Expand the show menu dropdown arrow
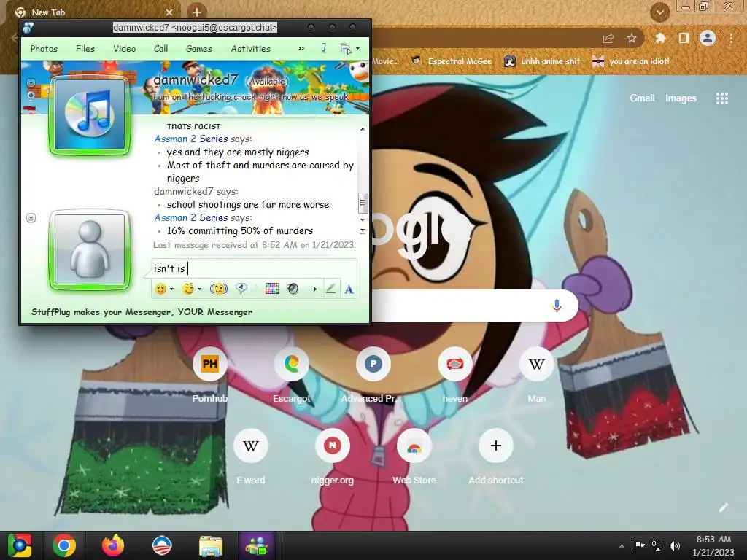 coord(357,48)
